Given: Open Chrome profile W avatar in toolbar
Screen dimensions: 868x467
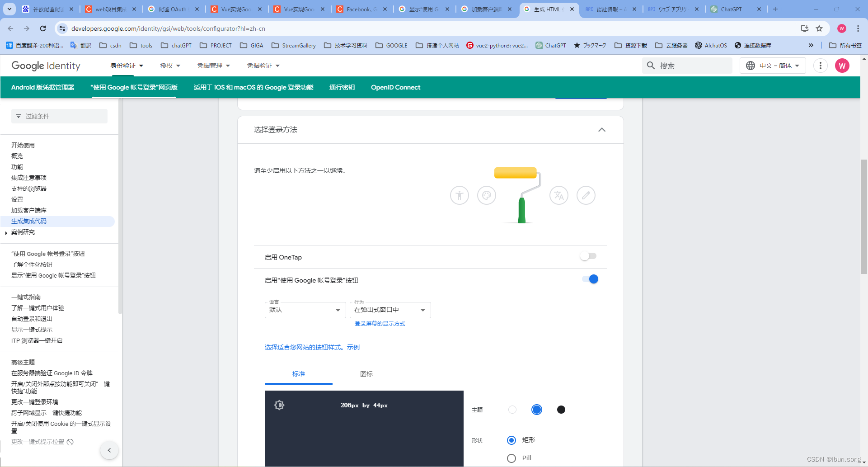Looking at the screenshot, I should click(x=841, y=28).
